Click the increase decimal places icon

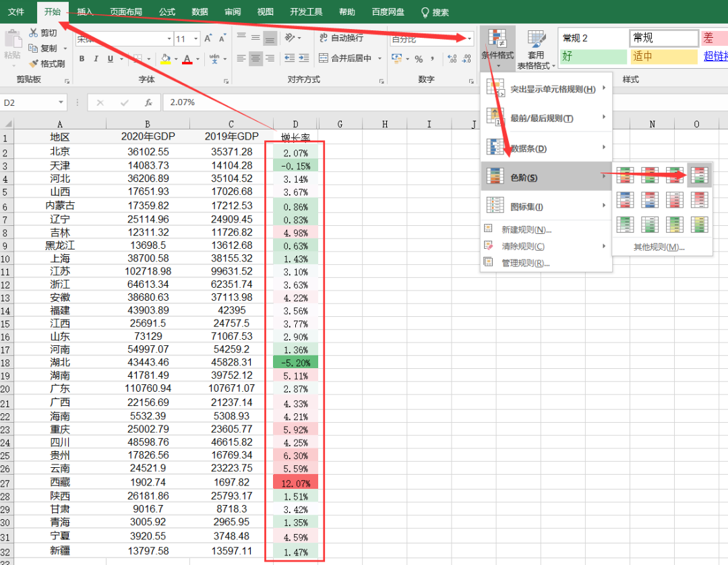click(452, 59)
